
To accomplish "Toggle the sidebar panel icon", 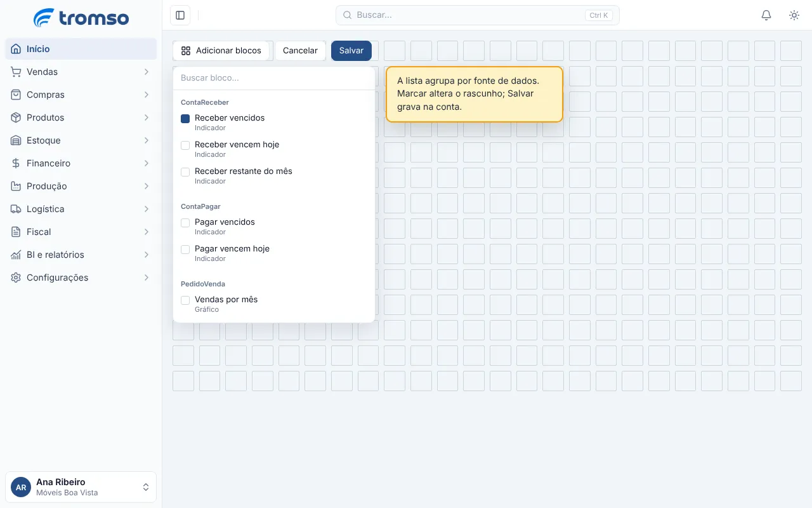I will coord(180,15).
